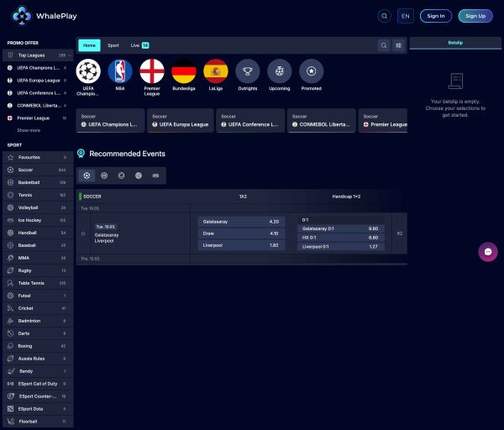The height and width of the screenshot is (430, 504).
Task: Switch to the Sport tab
Action: coord(113,45)
